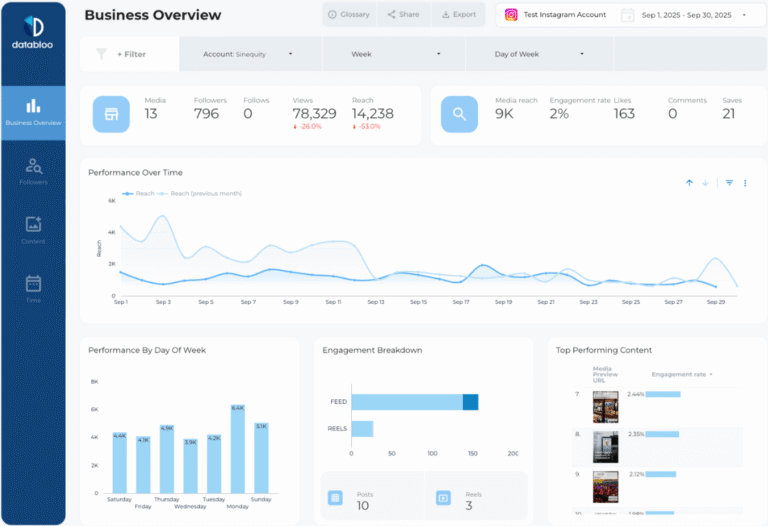Image resolution: width=768 pixels, height=526 pixels.
Task: Click the 2.35% engagement bar
Action: (662, 434)
